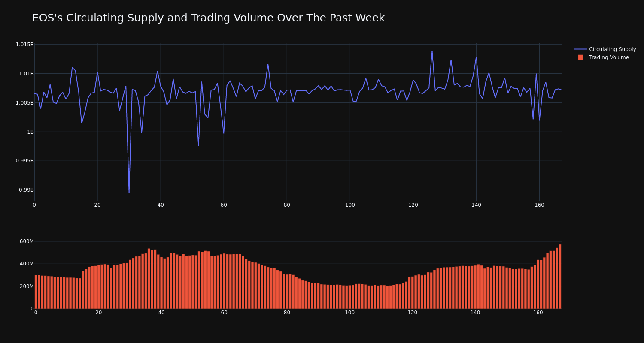The width and height of the screenshot is (644, 343).
Task: Click the 1B y-axis label
Action: [x=30, y=132]
